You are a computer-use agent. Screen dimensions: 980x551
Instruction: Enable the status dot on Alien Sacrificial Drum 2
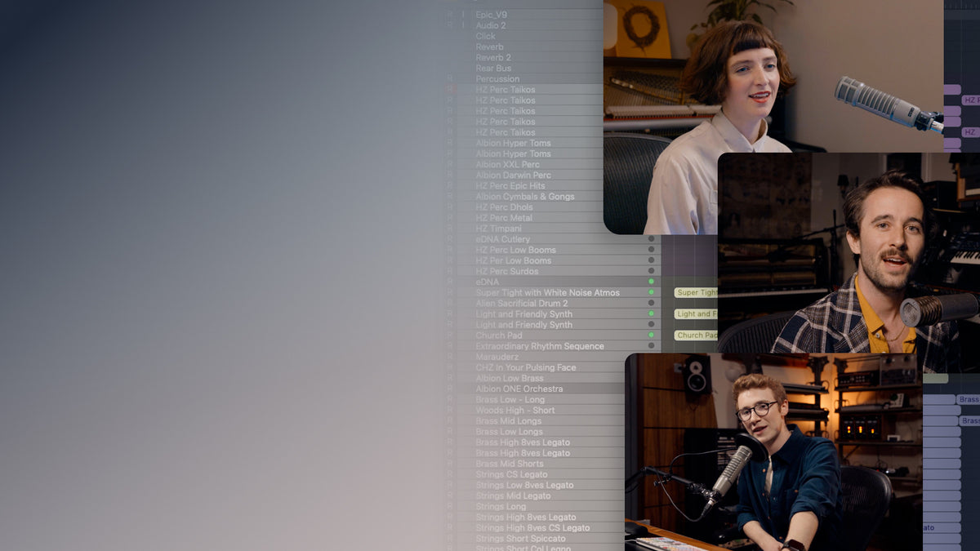[x=652, y=303]
